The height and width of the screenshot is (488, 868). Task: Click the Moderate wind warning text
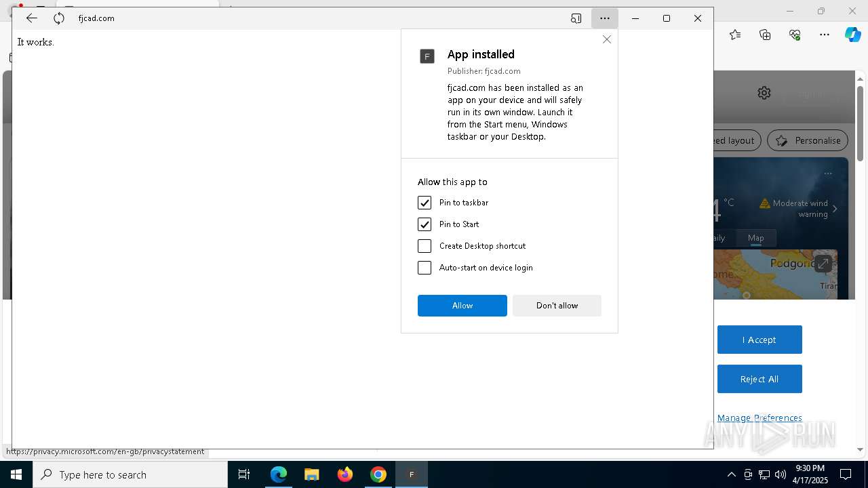[800, 209]
